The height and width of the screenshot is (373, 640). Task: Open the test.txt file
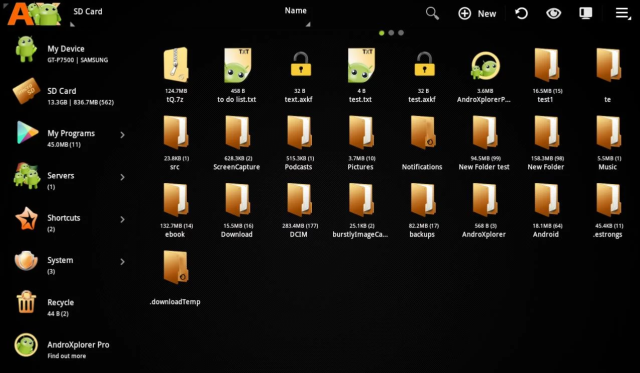coord(360,75)
